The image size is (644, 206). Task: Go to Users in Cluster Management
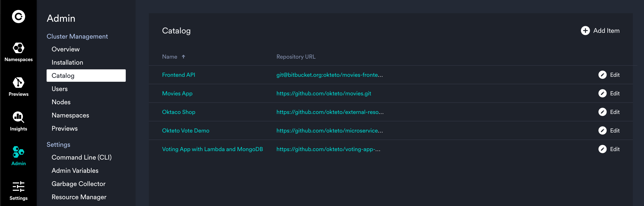60,89
